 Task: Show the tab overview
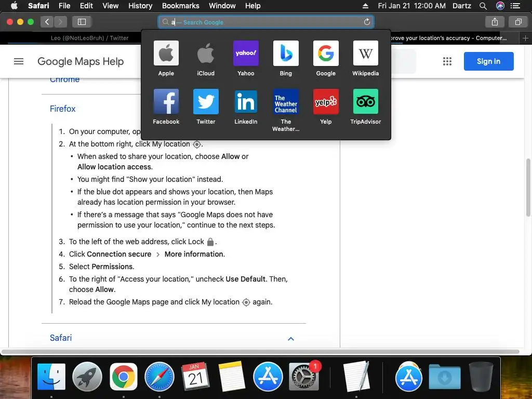[x=518, y=22]
